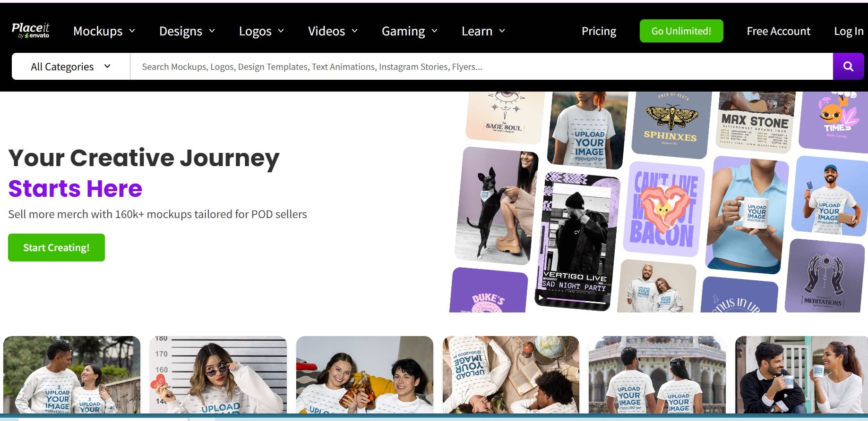The image size is (868, 421).
Task: Click the Start Creating! button
Action: point(56,248)
